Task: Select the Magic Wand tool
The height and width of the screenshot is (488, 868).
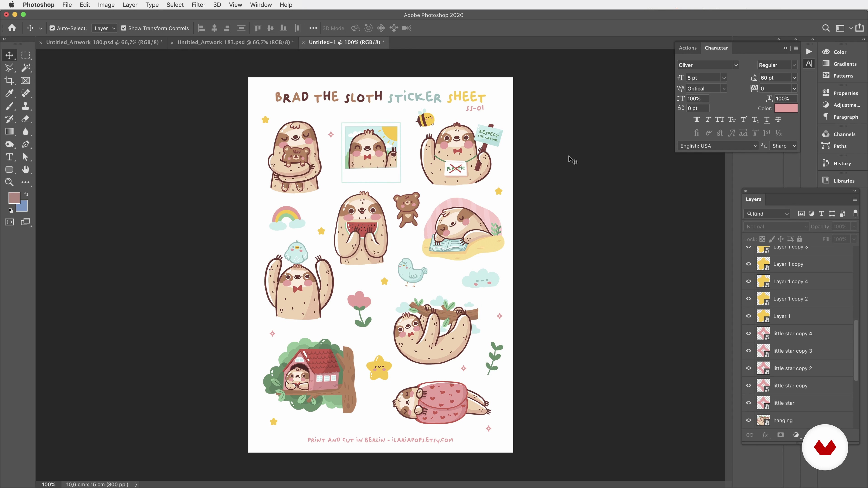Action: [26, 68]
